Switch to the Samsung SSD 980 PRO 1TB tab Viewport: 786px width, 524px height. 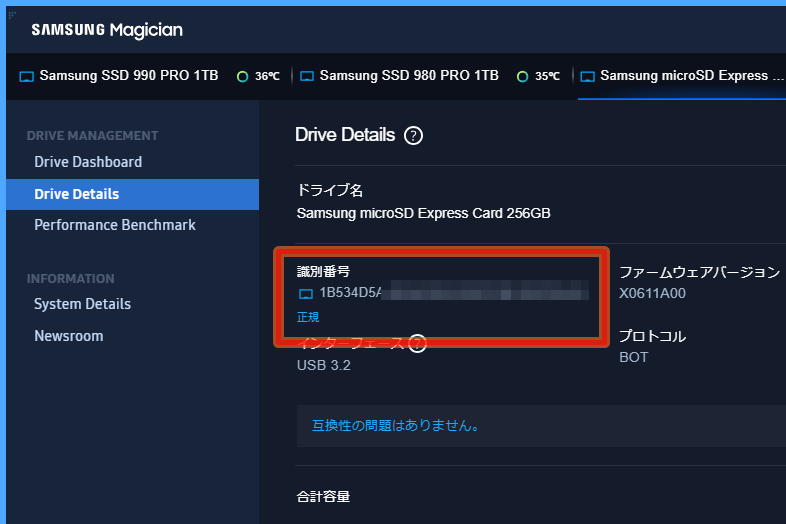(408, 76)
